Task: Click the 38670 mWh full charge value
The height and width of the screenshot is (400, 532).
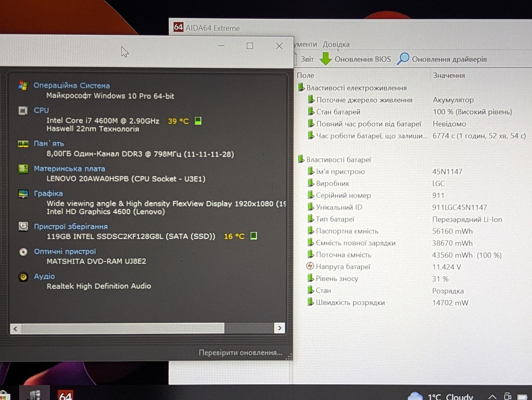Action: tap(452, 243)
